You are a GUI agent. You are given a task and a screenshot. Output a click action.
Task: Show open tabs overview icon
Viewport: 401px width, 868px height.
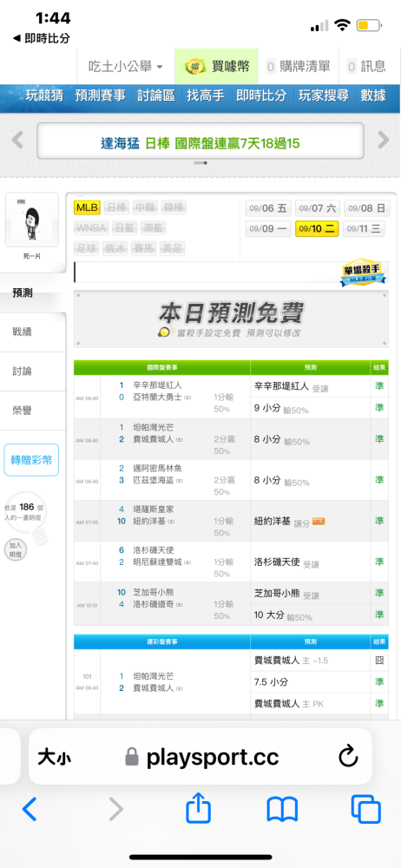pyautogui.click(x=366, y=809)
